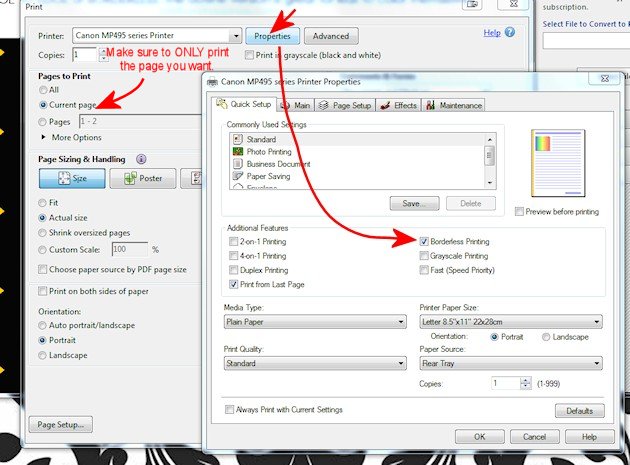Click the Standard setting icon in list
This screenshot has width=630, height=465.
click(238, 139)
